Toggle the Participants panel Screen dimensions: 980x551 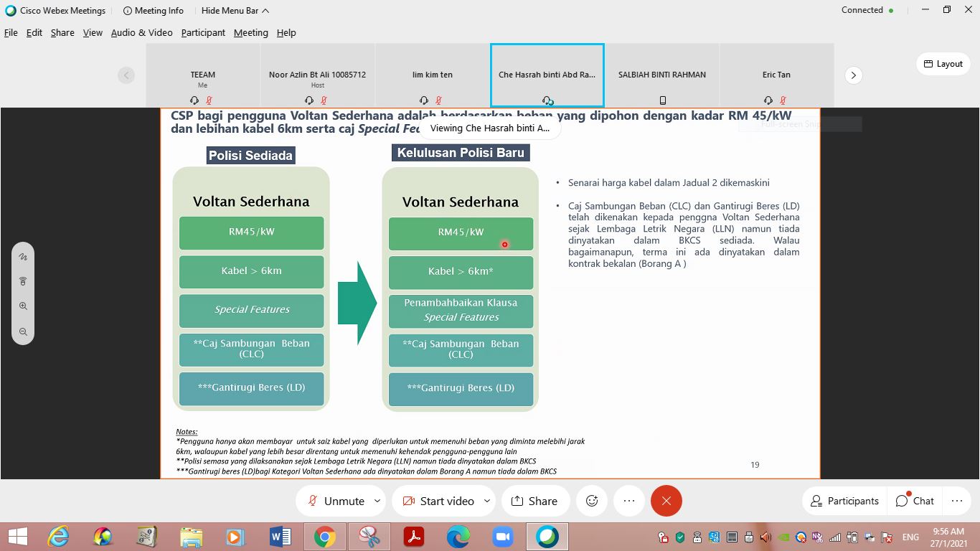click(x=844, y=501)
